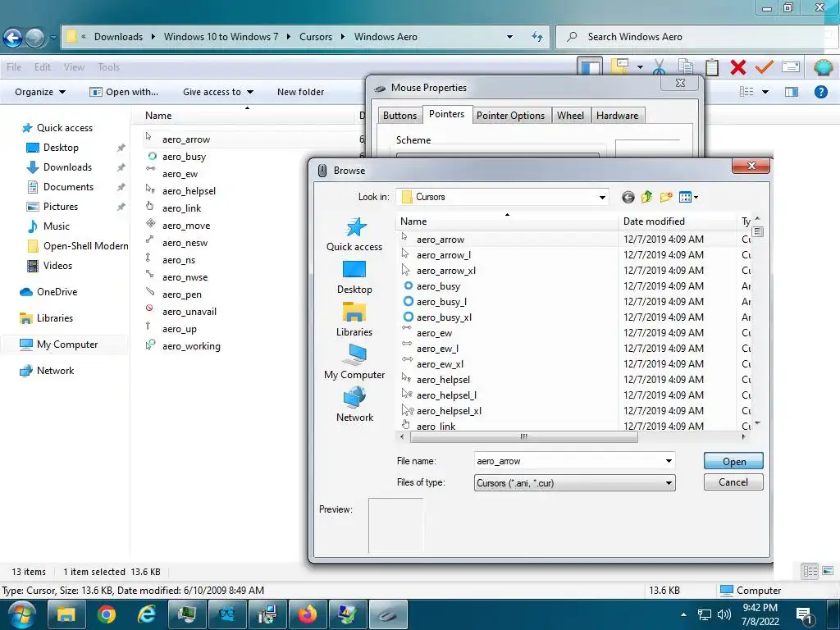Open OneDrive in the navigation pane
840x630 pixels.
[x=57, y=292]
